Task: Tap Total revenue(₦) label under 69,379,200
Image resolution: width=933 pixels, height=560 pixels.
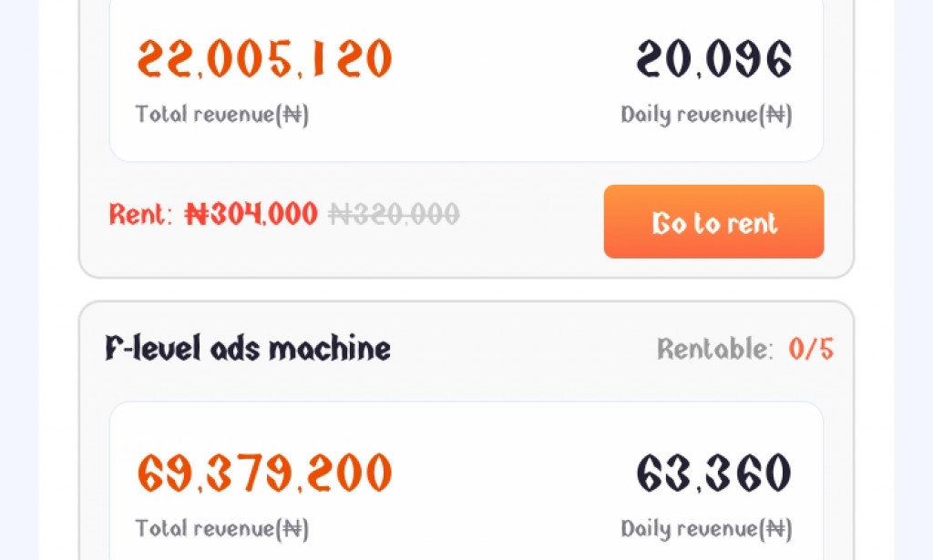Action: coord(221,529)
